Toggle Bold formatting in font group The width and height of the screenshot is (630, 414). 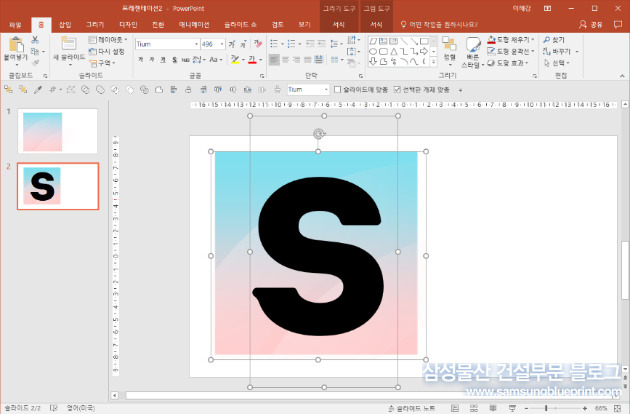click(141, 59)
